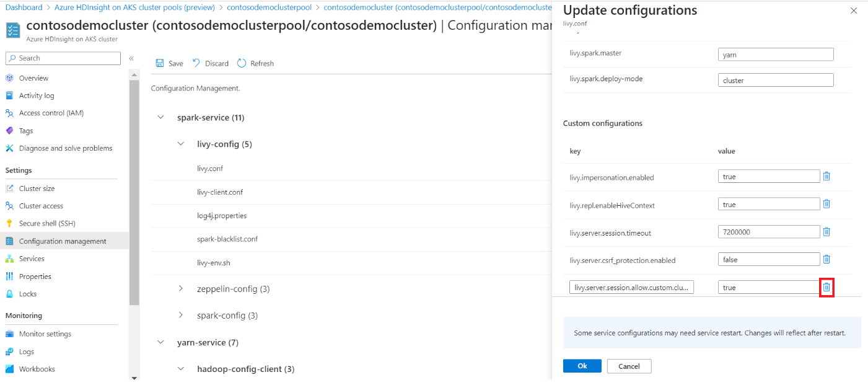Edit the custom key name input field
The width and height of the screenshot is (868, 385).
point(632,287)
